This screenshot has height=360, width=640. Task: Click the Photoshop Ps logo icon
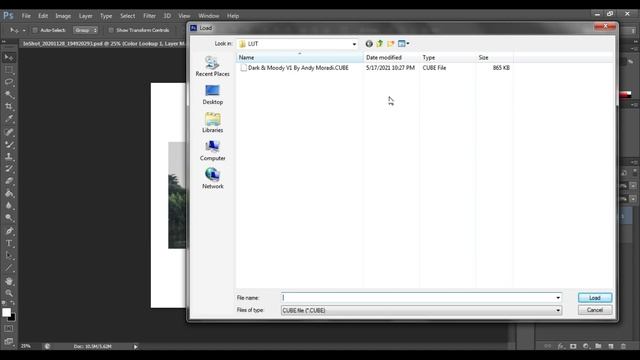[x=8, y=16]
